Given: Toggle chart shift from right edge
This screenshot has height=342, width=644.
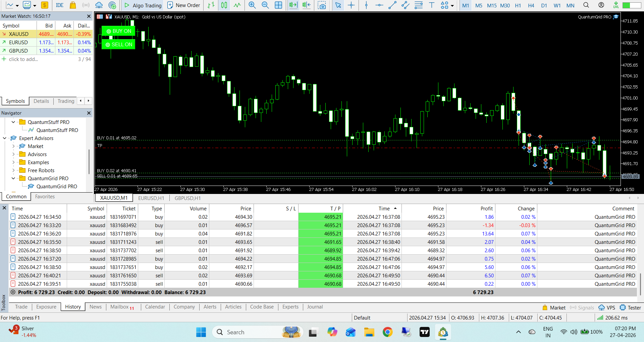Looking at the screenshot, I should [306, 5].
